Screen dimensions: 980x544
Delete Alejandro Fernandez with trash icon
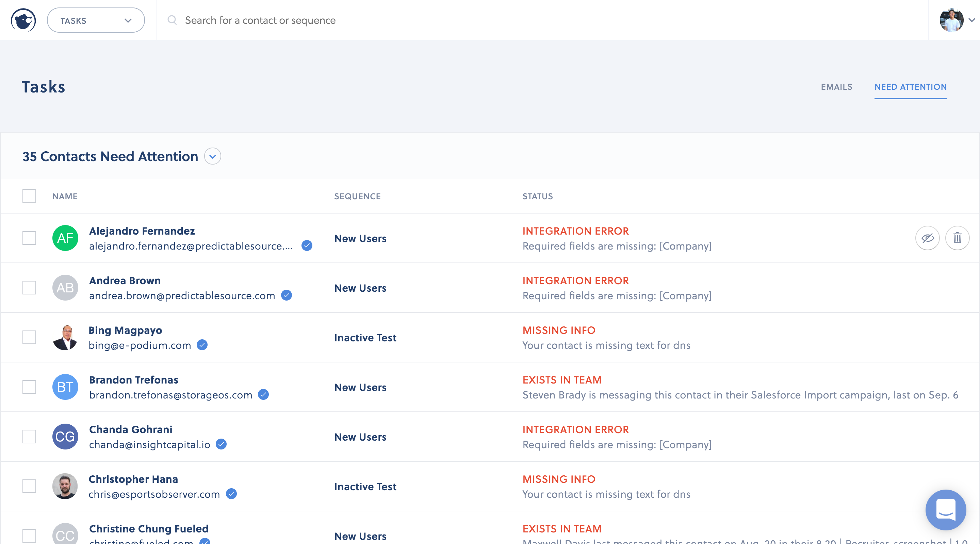957,238
